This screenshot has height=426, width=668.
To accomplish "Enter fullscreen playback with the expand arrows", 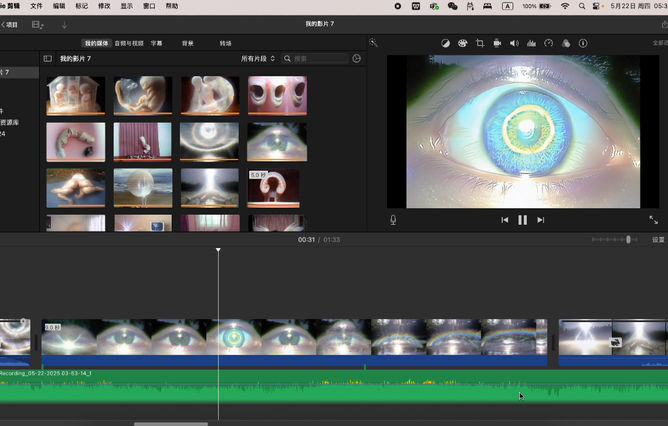I will point(653,220).
